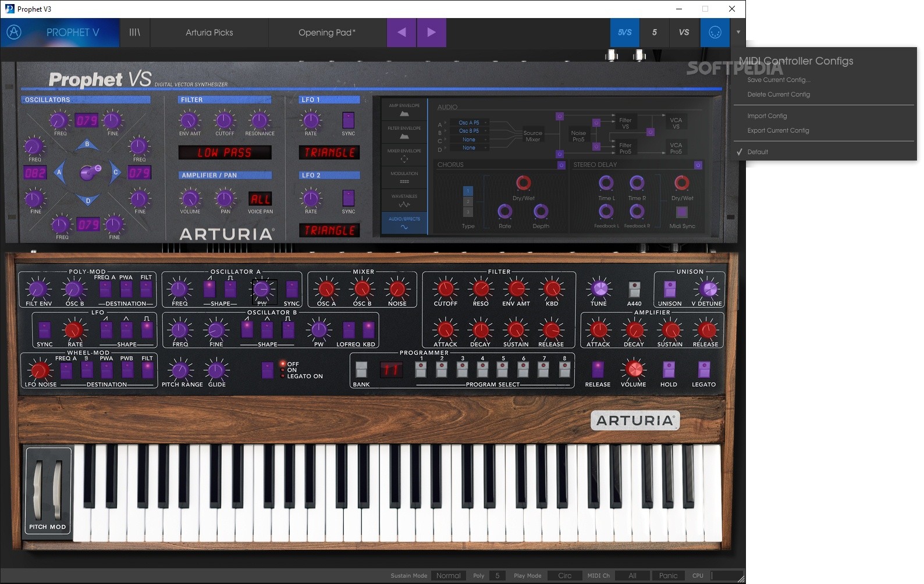Click the VS filter LOW PASS display
This screenshot has width=924, height=584.
(x=225, y=152)
